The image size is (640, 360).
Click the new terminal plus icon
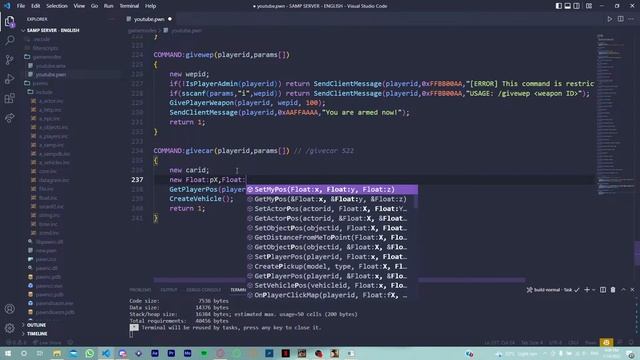click(587, 289)
